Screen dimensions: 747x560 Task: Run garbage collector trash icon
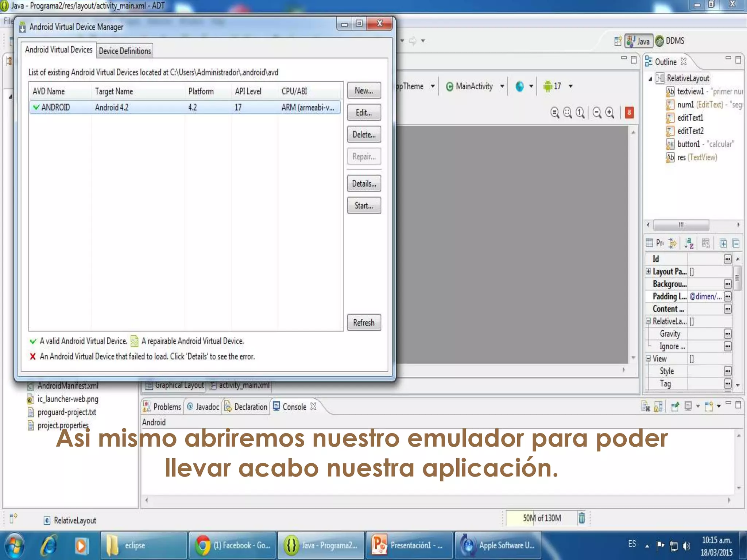581,518
